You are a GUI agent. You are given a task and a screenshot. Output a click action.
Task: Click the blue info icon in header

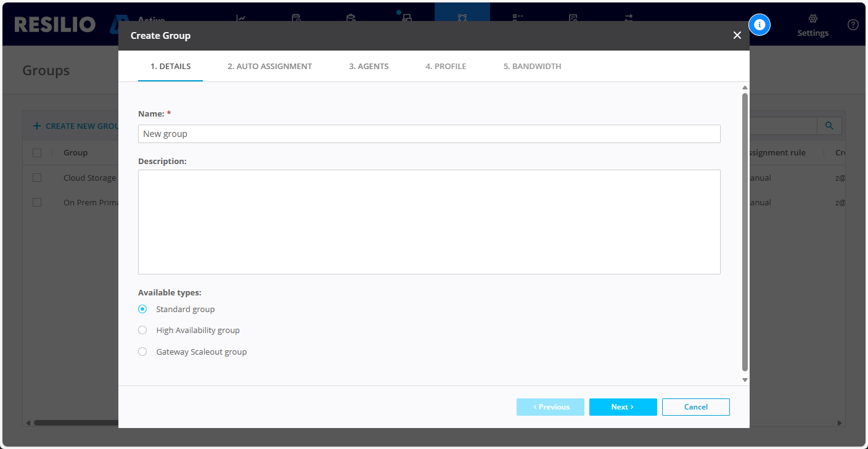(759, 25)
